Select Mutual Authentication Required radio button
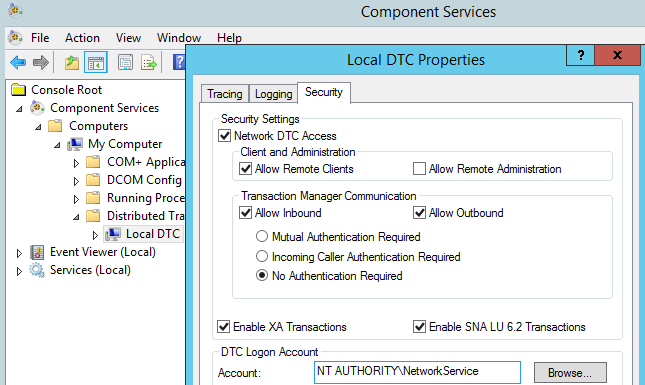This screenshot has height=385, width=645. point(262,237)
